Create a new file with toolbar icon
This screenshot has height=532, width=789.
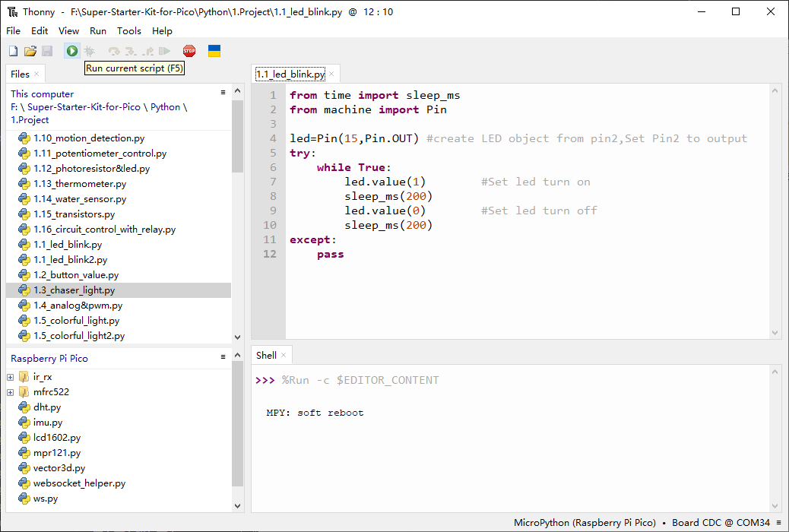[x=14, y=51]
